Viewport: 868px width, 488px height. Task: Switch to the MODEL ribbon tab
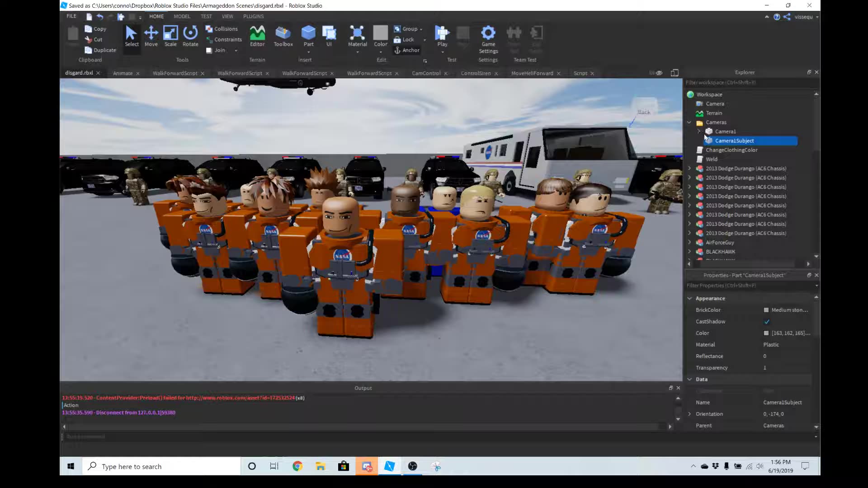point(182,16)
